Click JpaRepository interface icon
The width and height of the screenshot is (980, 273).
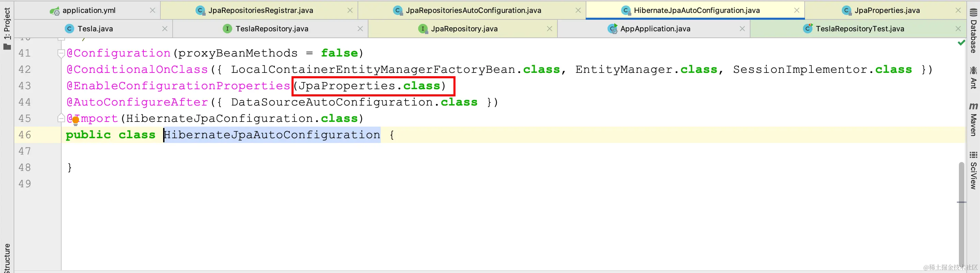coord(423,29)
